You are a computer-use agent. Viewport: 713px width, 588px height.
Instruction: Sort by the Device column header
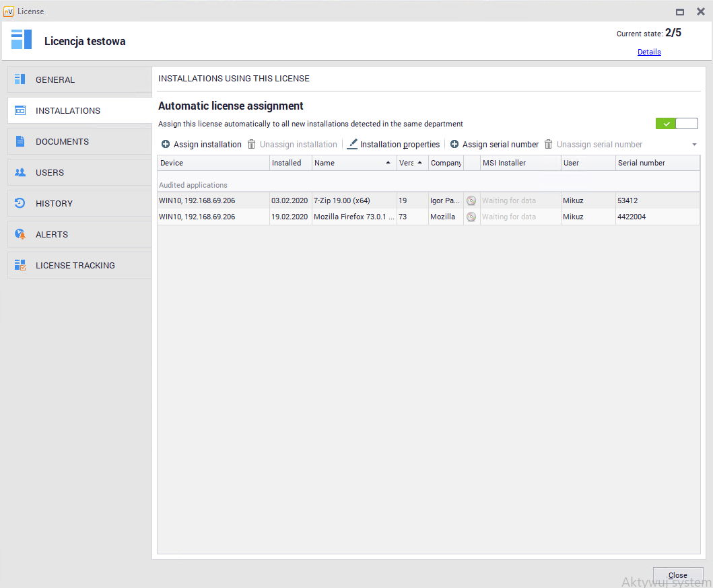pyautogui.click(x=213, y=163)
